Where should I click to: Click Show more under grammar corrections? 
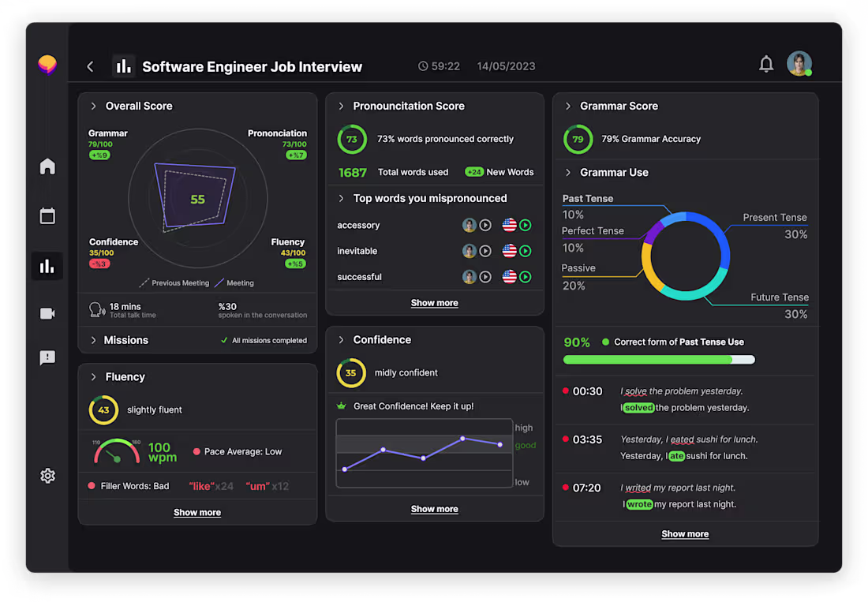pos(685,533)
